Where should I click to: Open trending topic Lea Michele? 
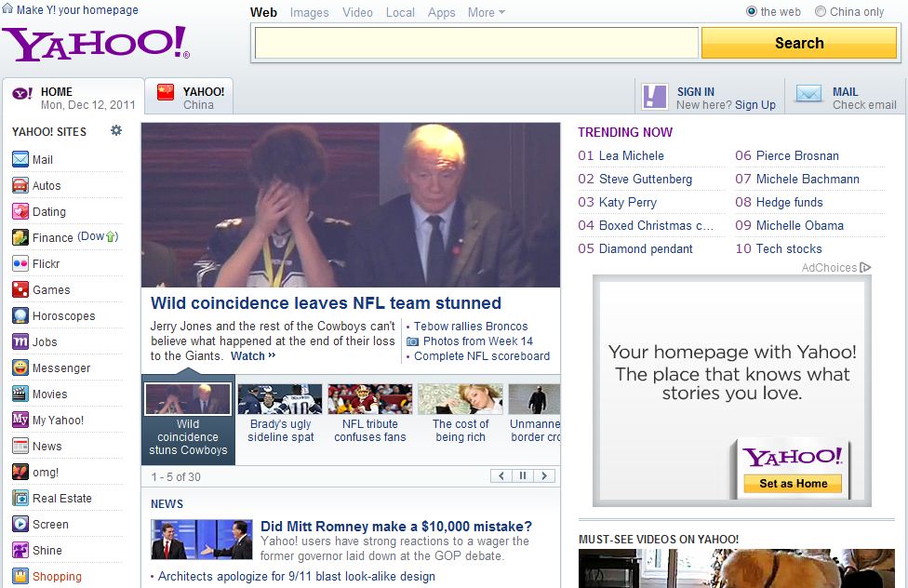point(631,155)
